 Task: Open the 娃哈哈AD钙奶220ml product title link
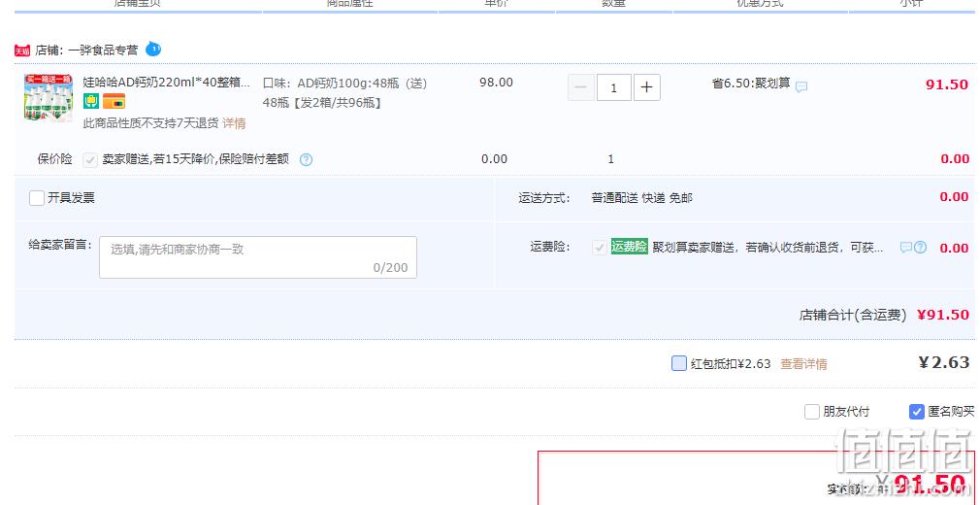click(167, 83)
